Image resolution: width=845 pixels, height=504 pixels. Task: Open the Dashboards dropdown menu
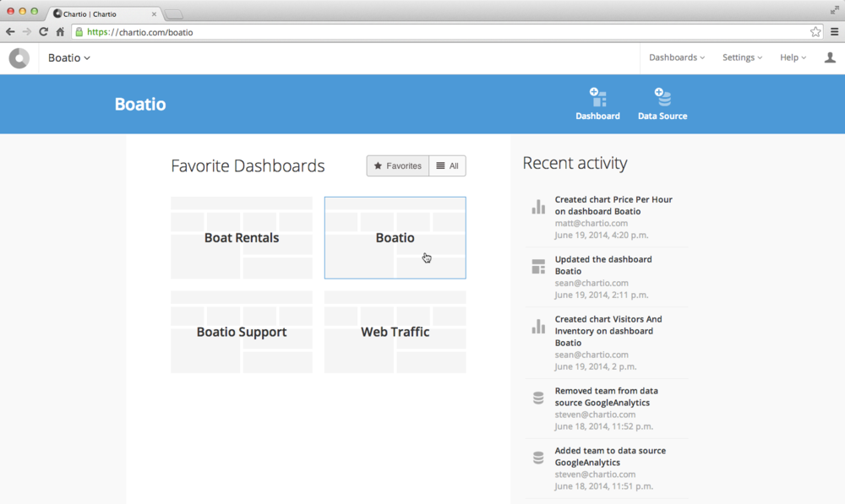tap(677, 57)
